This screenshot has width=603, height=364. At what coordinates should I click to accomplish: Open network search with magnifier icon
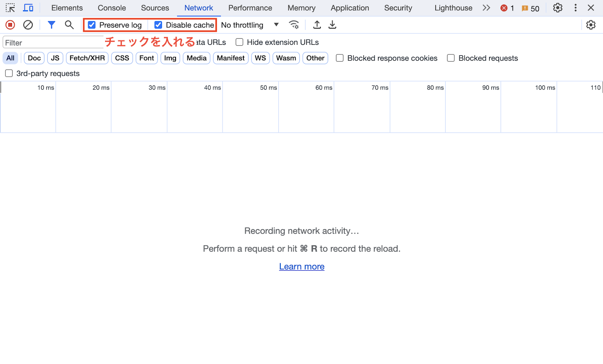pos(69,25)
